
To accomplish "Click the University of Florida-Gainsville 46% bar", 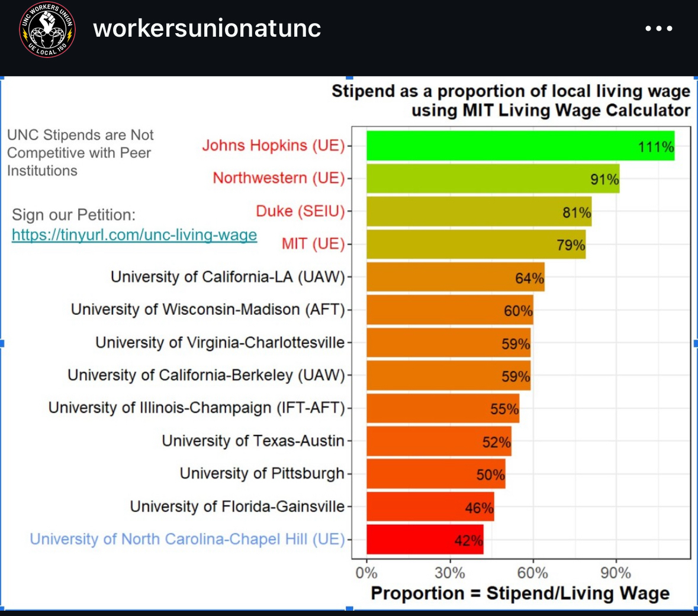I will click(x=430, y=507).
